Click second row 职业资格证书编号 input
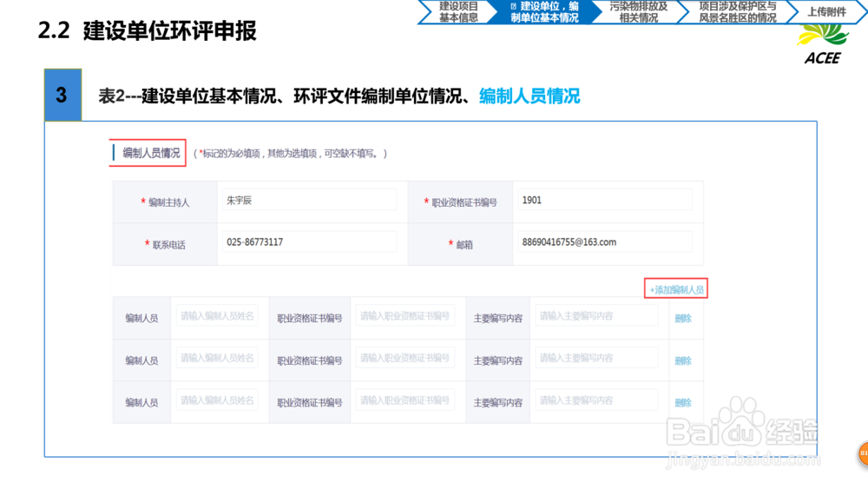Image resolution: width=868 pixels, height=489 pixels. tap(404, 358)
